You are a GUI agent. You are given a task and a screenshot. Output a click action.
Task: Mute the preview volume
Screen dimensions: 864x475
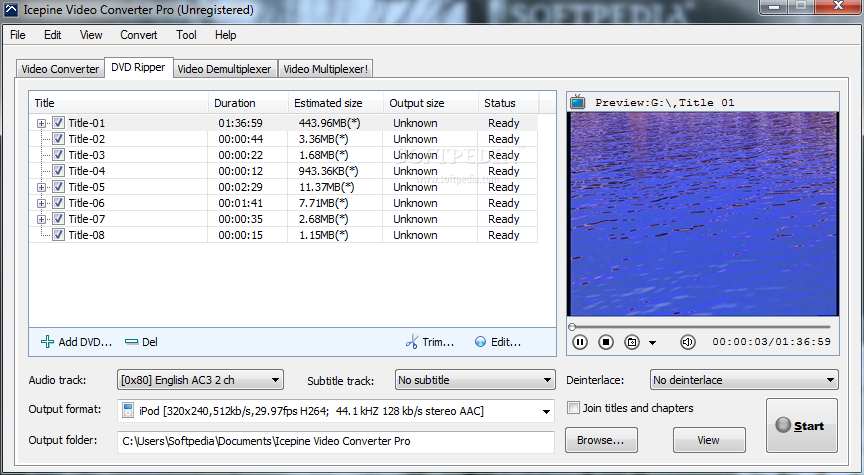687,342
